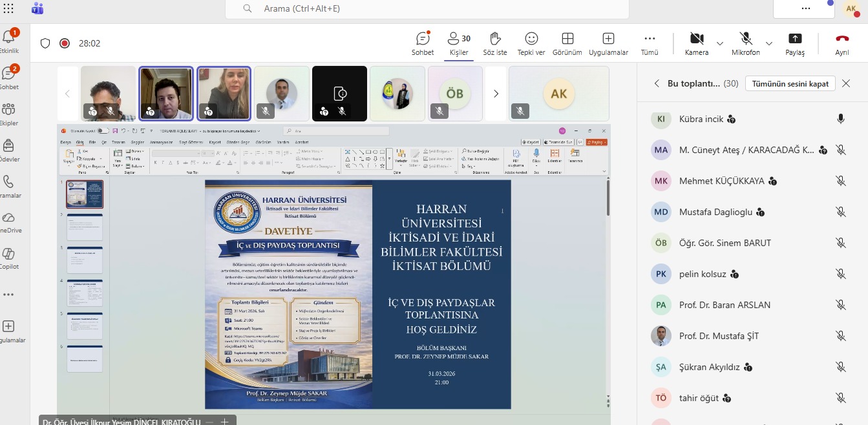
Task: Click Tümünün sesini kapat button
Action: 790,83
